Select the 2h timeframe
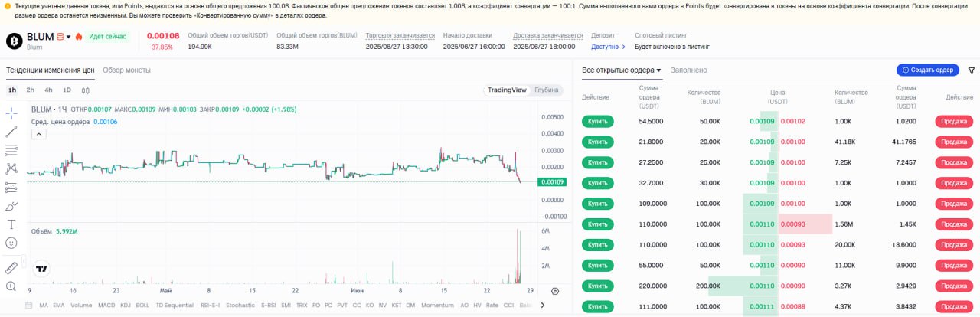The width and height of the screenshot is (980, 317). (x=31, y=90)
